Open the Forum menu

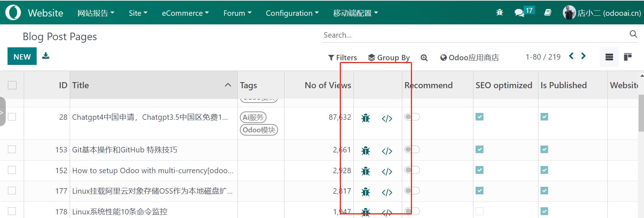237,13
